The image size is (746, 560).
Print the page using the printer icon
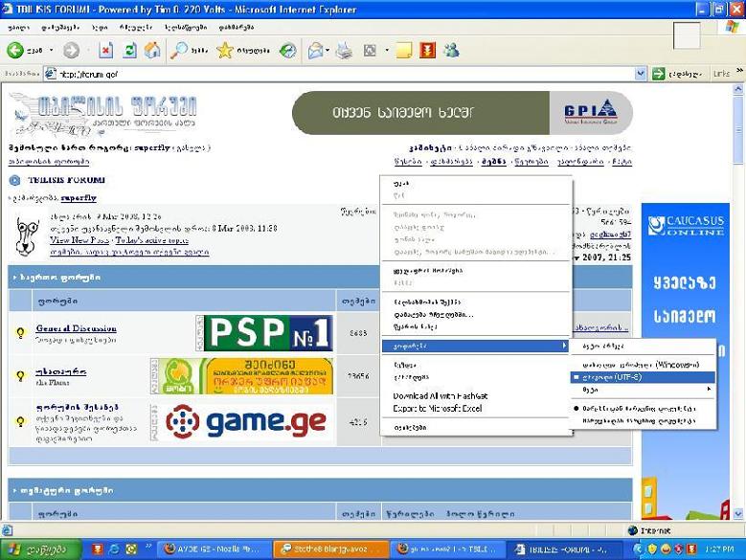pos(344,50)
